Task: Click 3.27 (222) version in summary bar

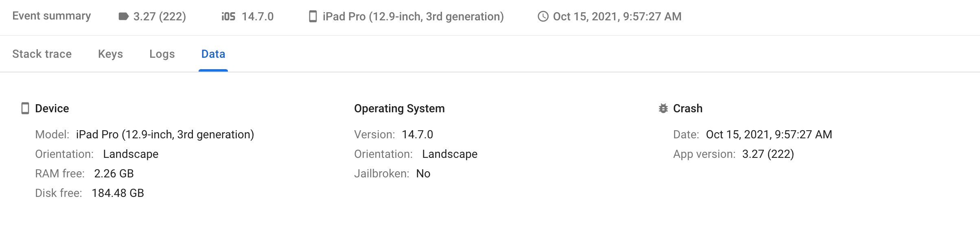Action: tap(160, 16)
